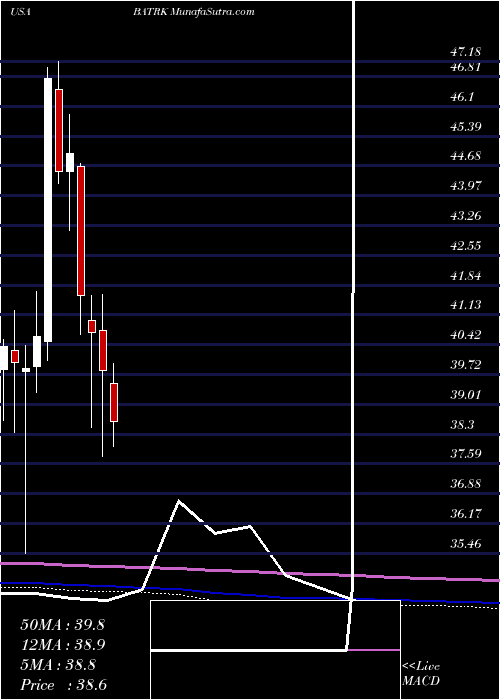Click the 38.3 price axis value
500x700 pixels.
coord(462,425)
